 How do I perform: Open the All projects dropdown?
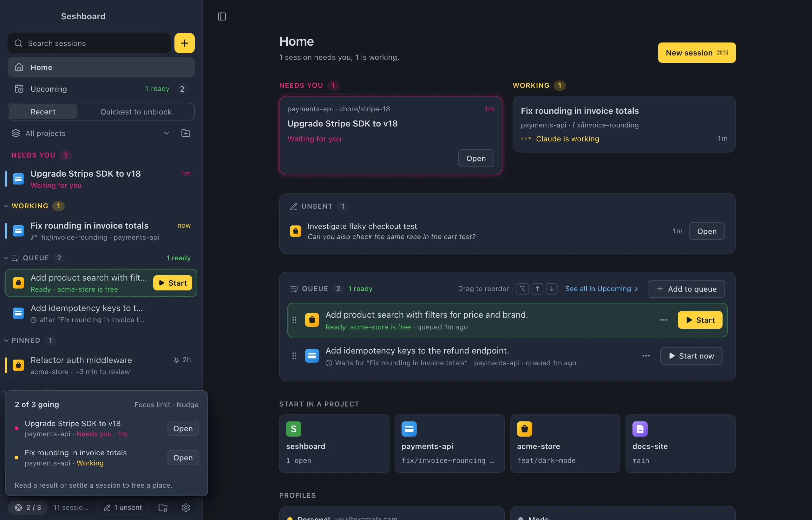tap(90, 133)
